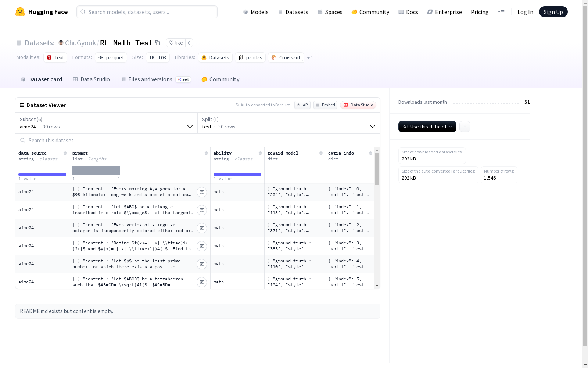The width and height of the screenshot is (588, 368).
Task: Click the Sign Up button
Action: (x=553, y=12)
